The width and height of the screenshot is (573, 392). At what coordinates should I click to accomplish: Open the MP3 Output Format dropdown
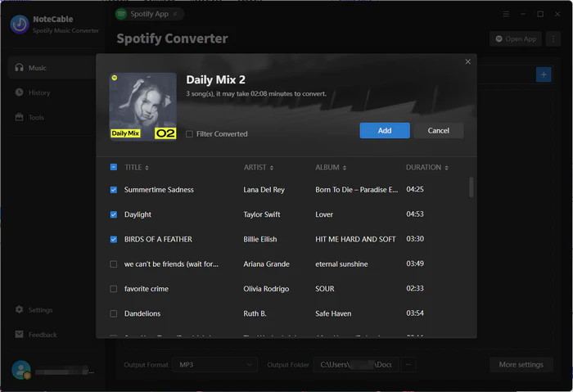214,365
